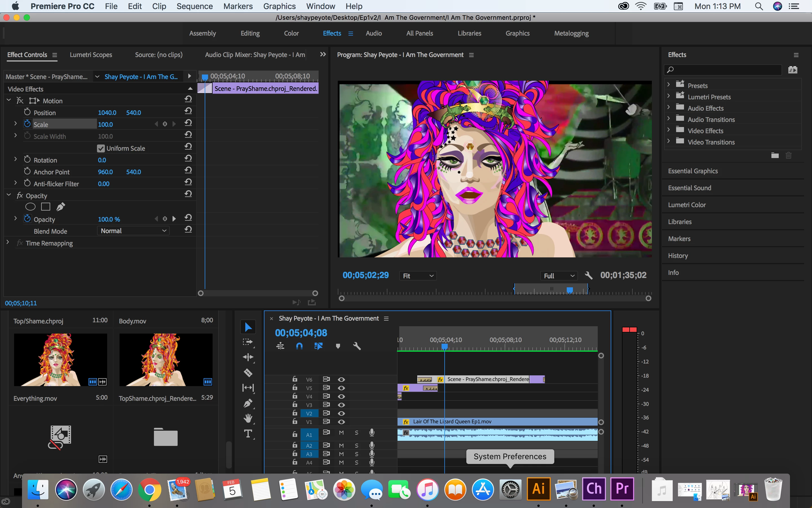812x508 pixels.
Task: Reset the Anchor Point parameter
Action: pyautogui.click(x=188, y=170)
